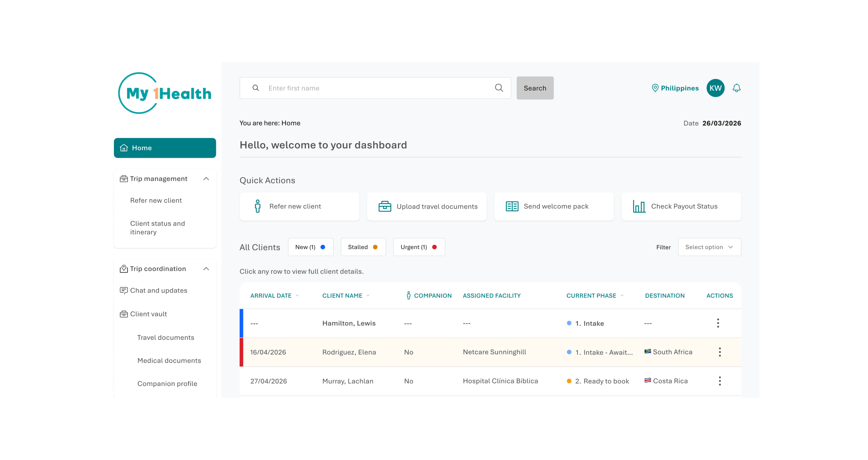
Task: Open actions menu for Murray, Lachlan
Action: coord(720,381)
